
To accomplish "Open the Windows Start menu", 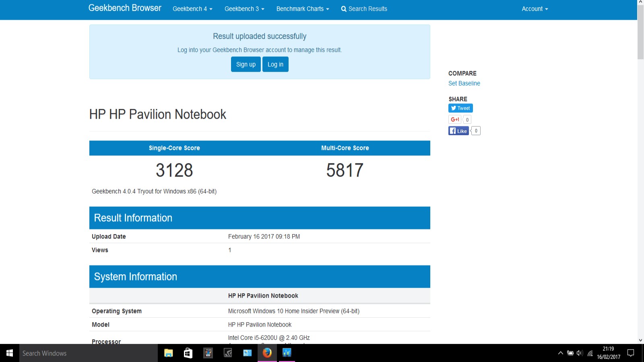I will click(x=10, y=353).
